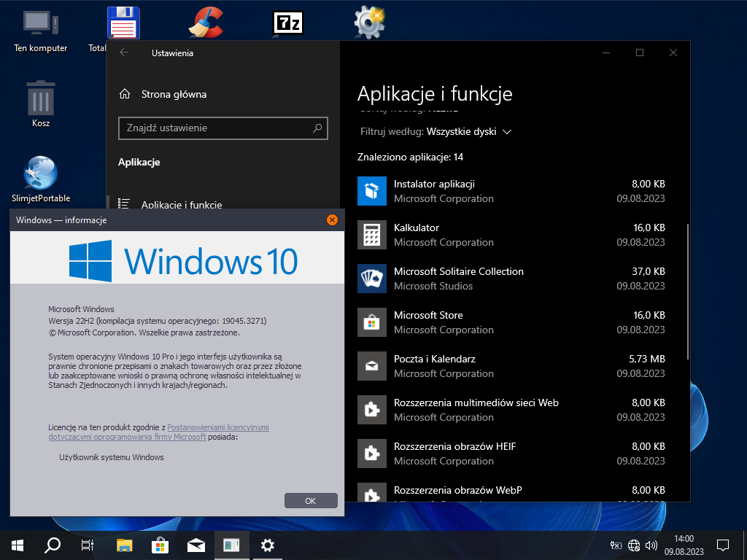Click Rozszerzenia obrazów HEIF icon
The image size is (747, 560).
371,454
